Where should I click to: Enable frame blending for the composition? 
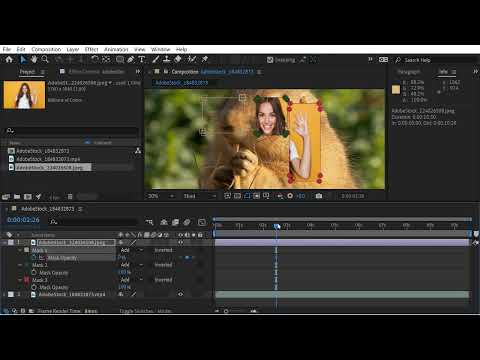175,222
